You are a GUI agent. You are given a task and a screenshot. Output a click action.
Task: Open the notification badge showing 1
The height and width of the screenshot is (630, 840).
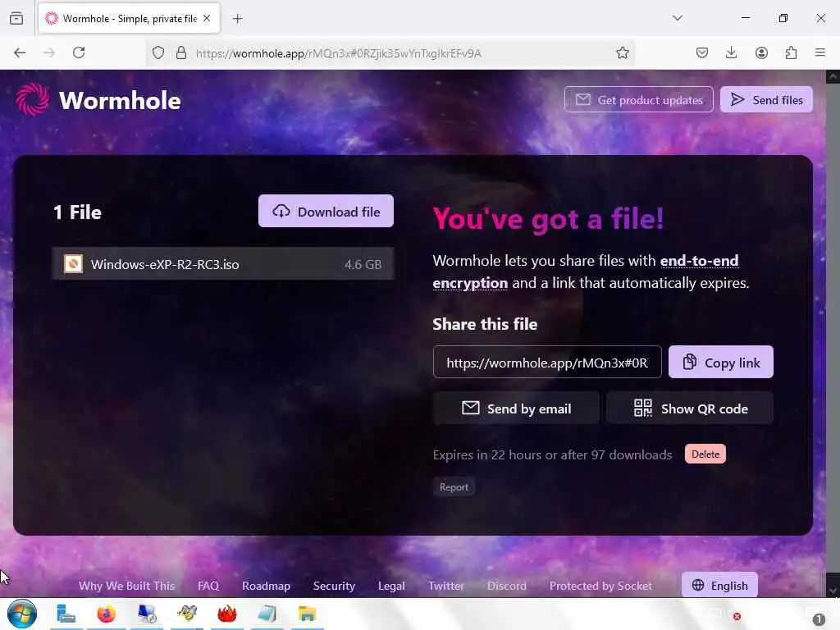click(819, 620)
